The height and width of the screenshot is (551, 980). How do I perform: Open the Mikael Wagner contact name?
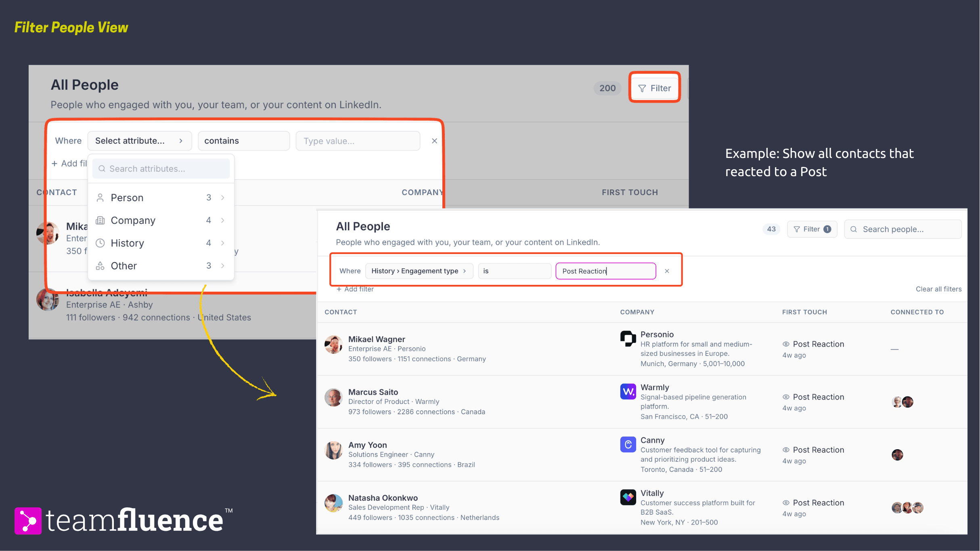[x=377, y=339]
